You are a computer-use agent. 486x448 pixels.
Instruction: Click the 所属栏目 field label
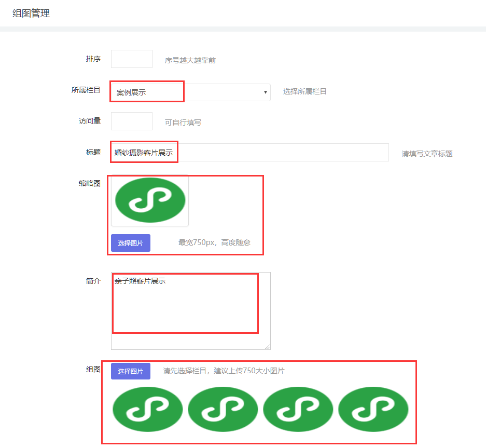(86, 90)
